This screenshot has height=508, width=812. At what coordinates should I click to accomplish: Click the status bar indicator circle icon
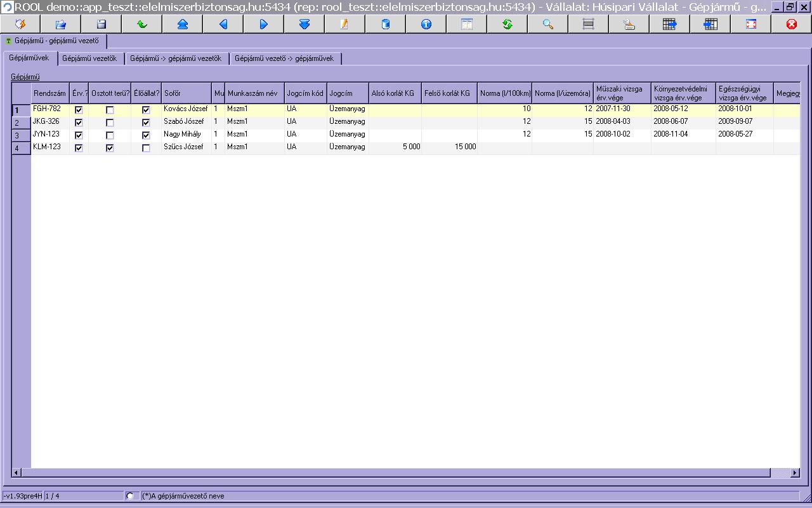click(130, 496)
